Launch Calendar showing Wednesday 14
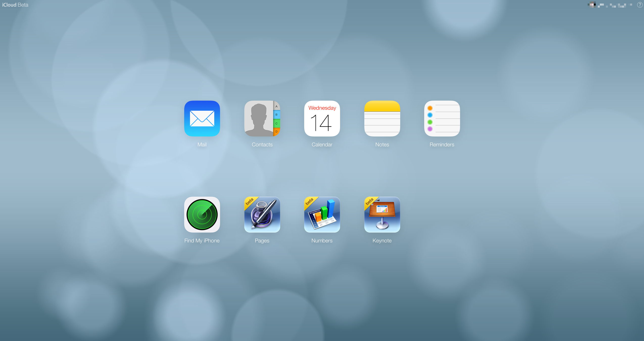 click(x=322, y=118)
